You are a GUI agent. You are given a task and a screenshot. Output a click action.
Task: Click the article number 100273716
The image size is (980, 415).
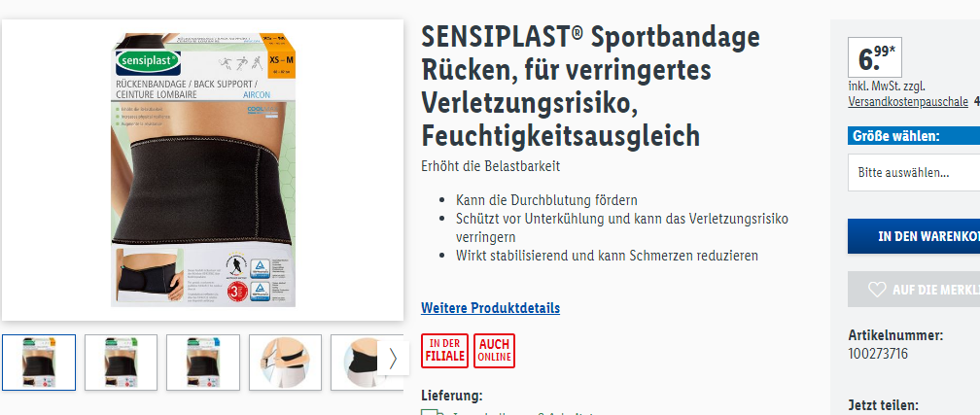878,354
